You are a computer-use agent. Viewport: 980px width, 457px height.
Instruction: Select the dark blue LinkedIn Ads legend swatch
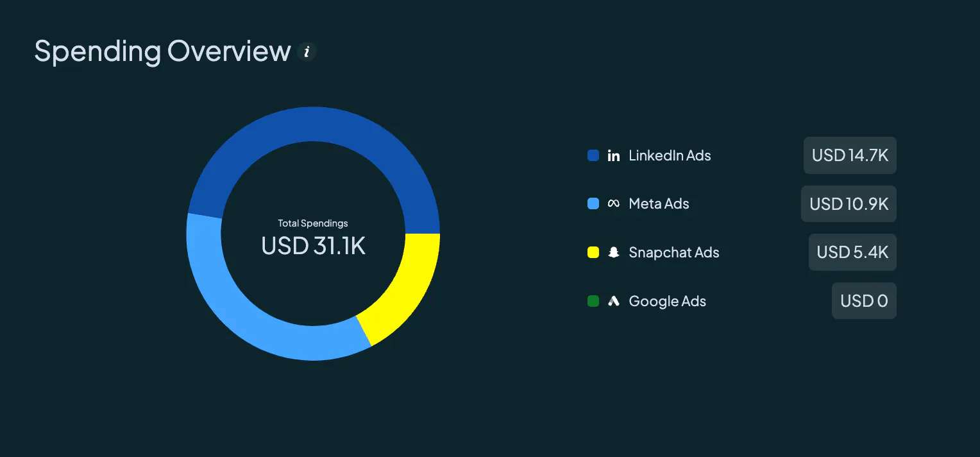pos(593,155)
